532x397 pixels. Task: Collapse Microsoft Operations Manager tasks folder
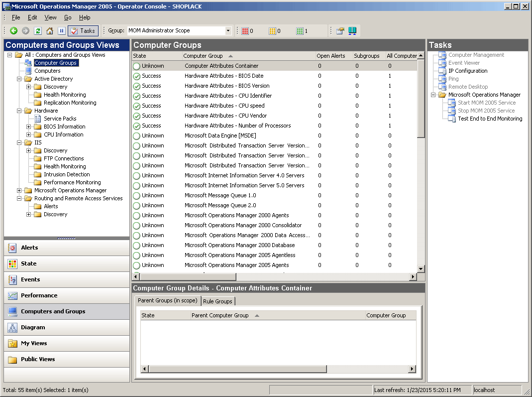pos(433,95)
